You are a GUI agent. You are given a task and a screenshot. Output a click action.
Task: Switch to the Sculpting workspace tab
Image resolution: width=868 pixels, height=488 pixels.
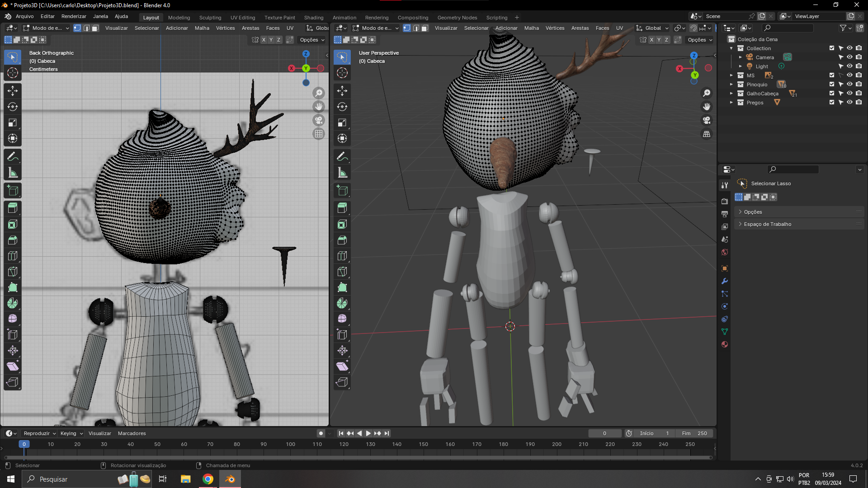[210, 18]
